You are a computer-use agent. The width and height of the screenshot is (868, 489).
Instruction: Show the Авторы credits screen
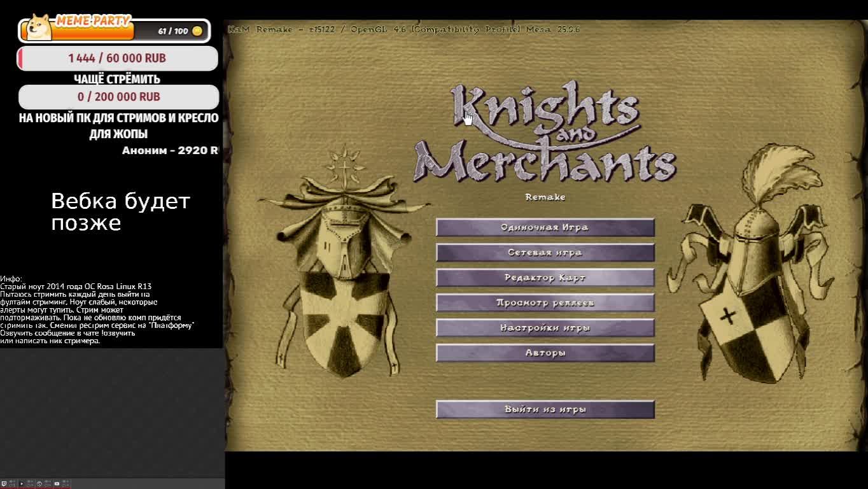(545, 353)
